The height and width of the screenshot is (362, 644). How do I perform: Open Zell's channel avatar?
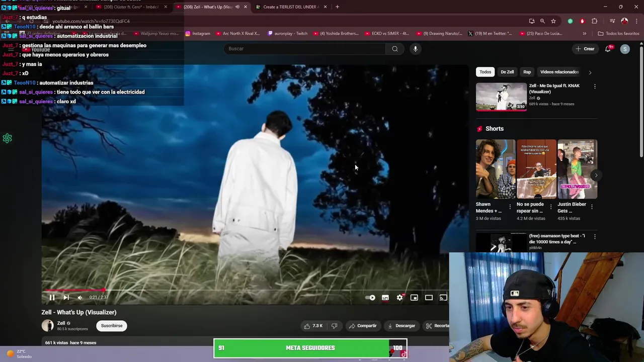coord(48,326)
